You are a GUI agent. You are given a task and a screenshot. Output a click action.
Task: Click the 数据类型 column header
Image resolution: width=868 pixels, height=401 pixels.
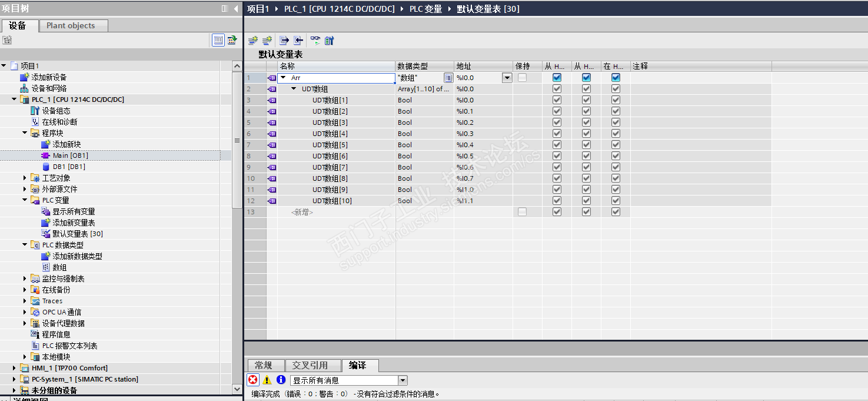pos(424,66)
